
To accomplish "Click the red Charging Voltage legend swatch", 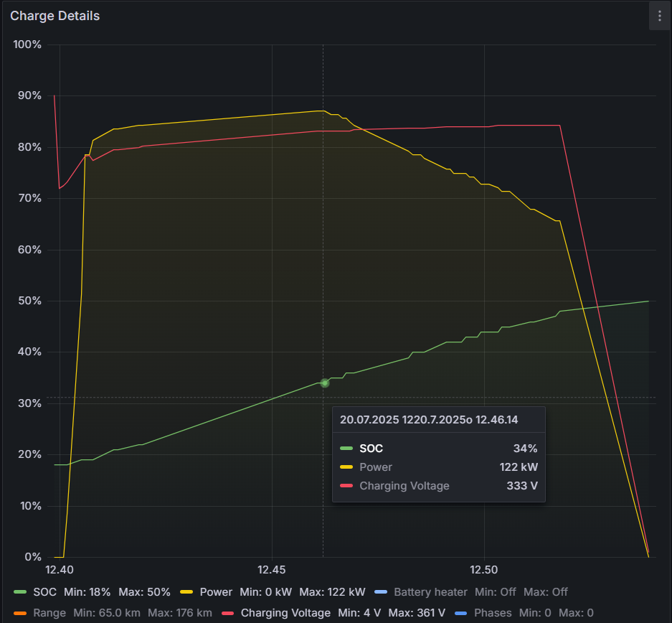I will pos(229,613).
